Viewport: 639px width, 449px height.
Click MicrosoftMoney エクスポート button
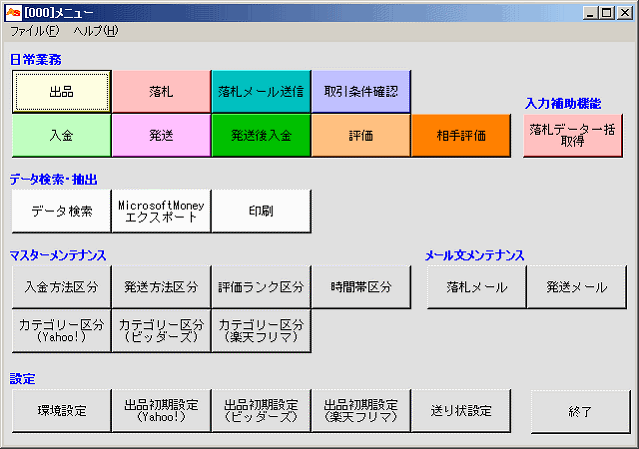pos(161,211)
